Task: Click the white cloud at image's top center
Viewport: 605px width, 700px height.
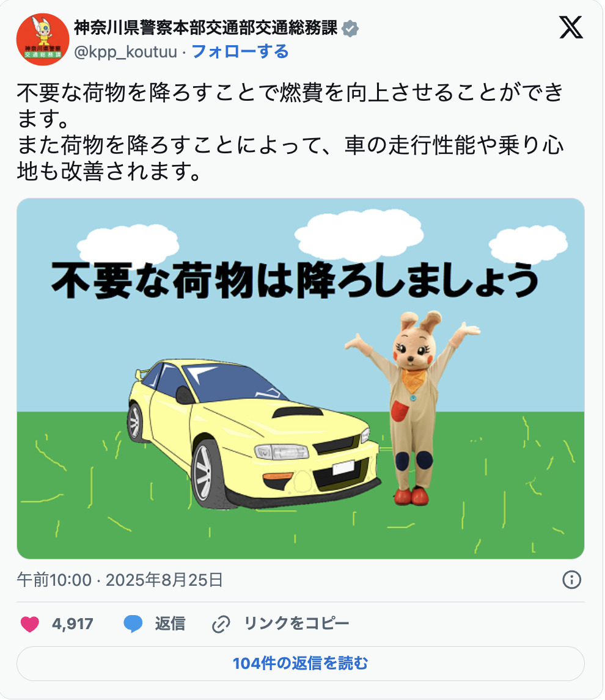Action: pyautogui.click(x=359, y=235)
